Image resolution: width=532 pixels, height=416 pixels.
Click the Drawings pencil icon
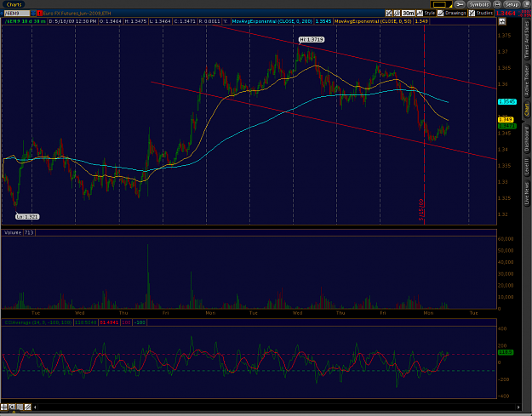click(x=440, y=14)
